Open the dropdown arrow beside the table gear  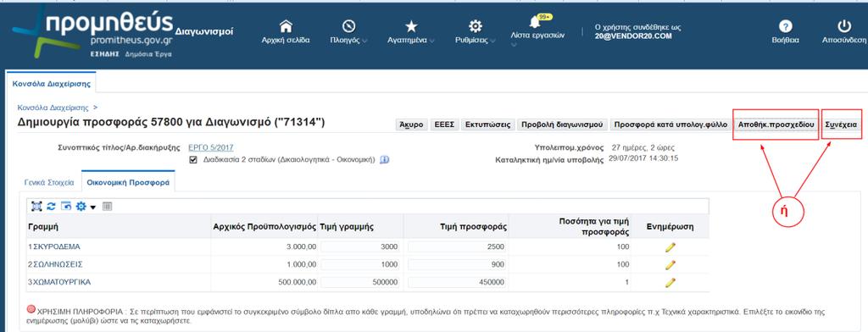93,207
